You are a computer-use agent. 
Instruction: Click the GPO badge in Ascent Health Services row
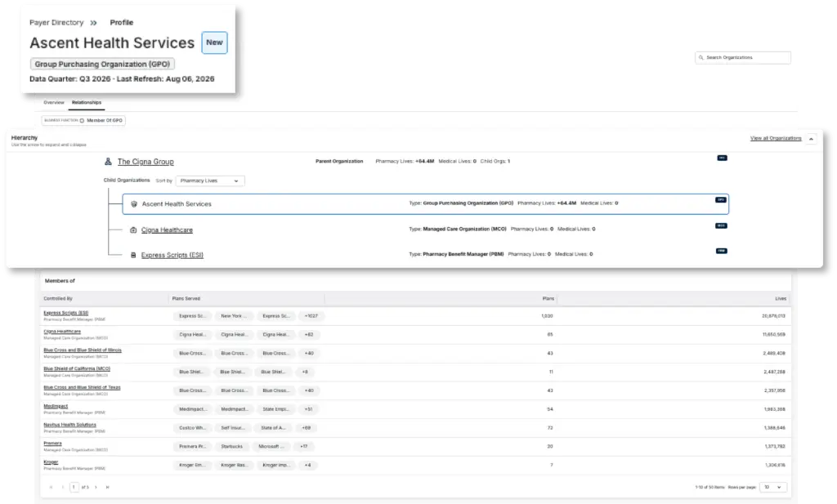pyautogui.click(x=721, y=199)
